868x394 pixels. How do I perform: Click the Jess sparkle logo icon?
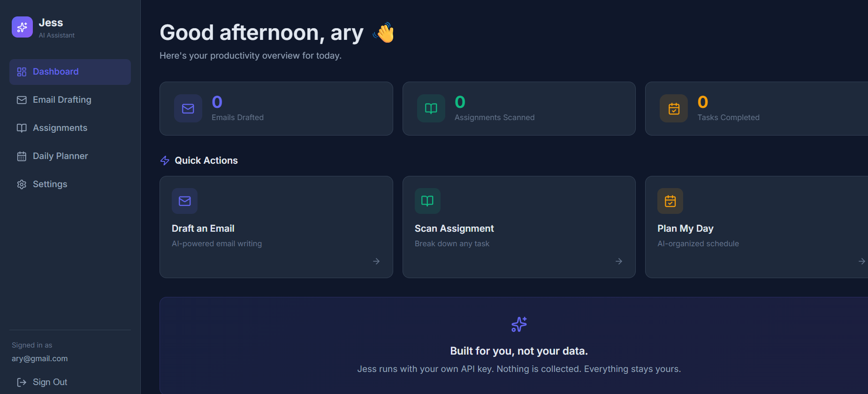22,27
